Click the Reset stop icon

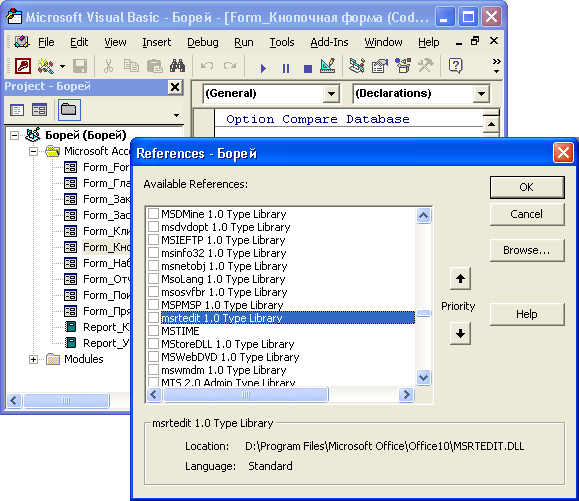point(308,68)
